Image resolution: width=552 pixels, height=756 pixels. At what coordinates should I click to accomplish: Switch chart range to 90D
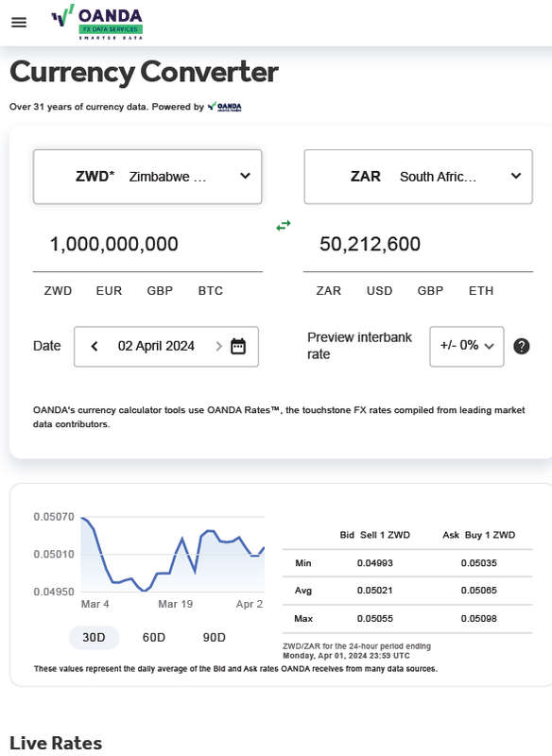click(x=214, y=637)
